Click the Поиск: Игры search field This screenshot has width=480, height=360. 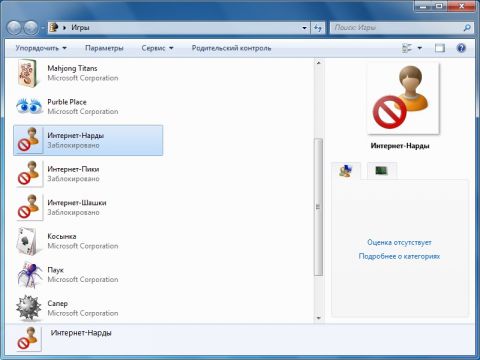point(397,28)
